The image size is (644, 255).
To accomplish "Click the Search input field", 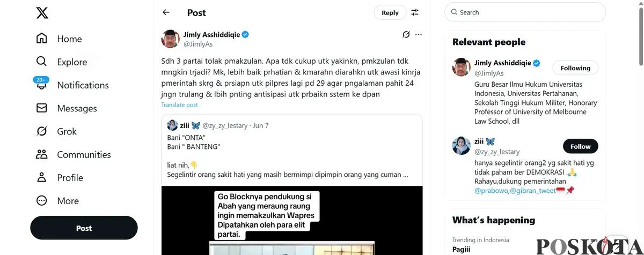I will coord(525,12).
